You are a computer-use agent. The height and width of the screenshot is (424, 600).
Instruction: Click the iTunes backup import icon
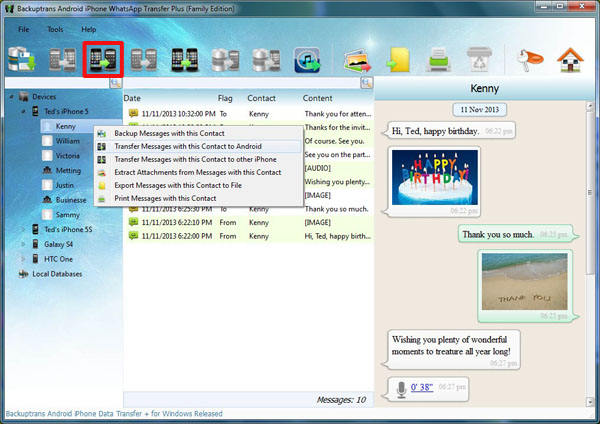pyautogui.click(x=307, y=60)
